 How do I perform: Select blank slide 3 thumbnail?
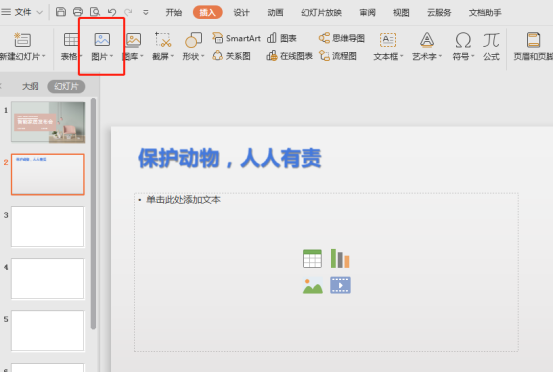[48, 227]
